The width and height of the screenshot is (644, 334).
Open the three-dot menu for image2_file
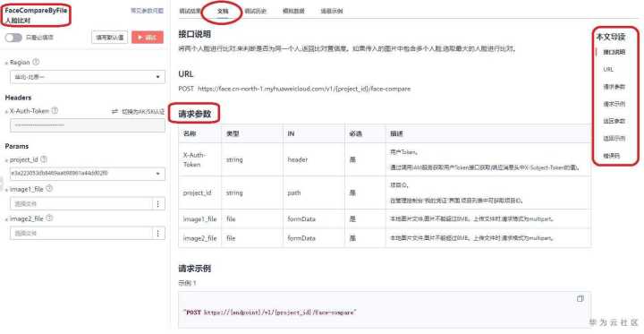(x=158, y=233)
